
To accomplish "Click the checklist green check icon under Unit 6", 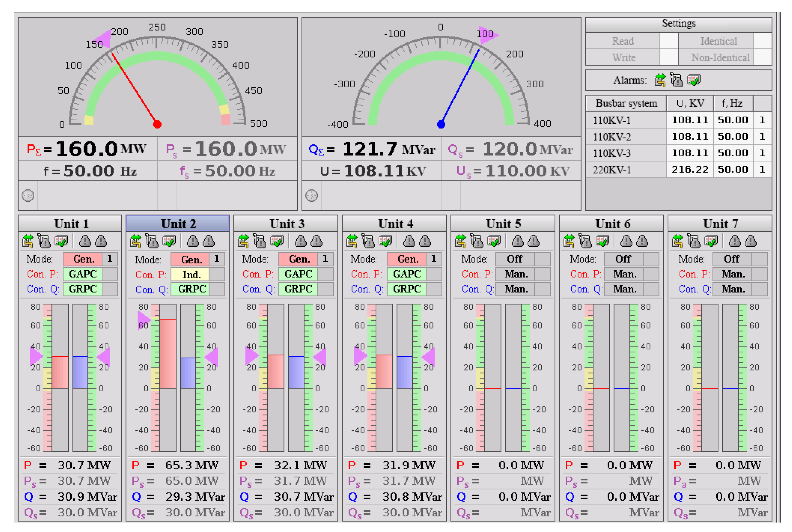I will 602,241.
